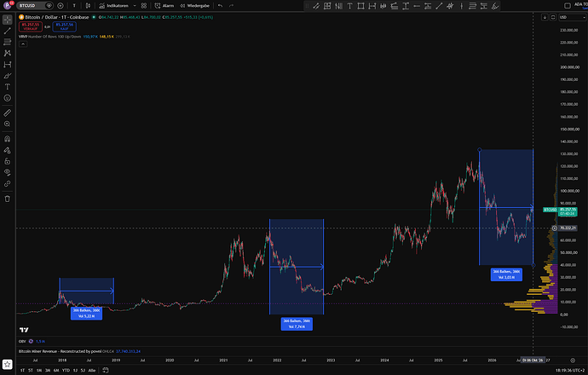Select the 5T time range

[31, 371]
